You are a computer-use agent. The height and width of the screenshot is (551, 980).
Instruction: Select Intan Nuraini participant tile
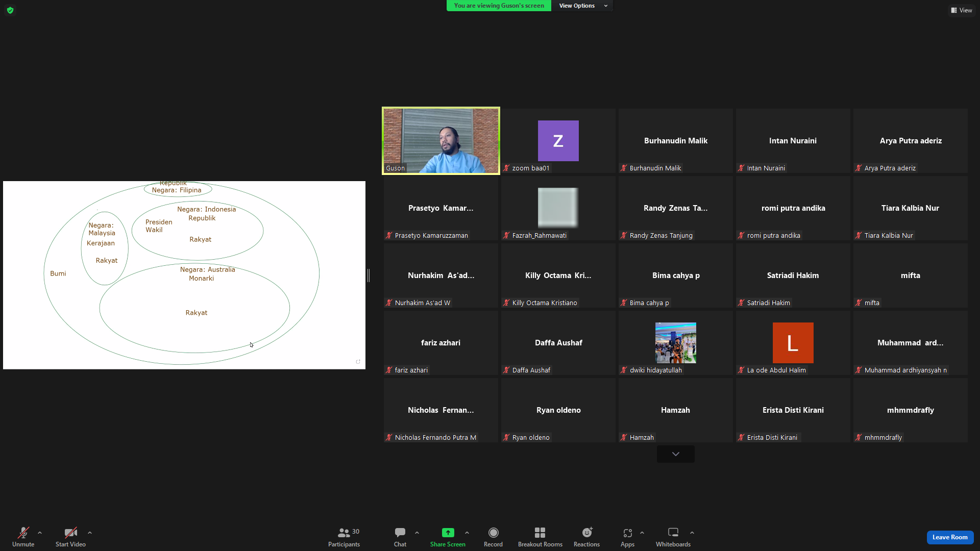click(793, 141)
